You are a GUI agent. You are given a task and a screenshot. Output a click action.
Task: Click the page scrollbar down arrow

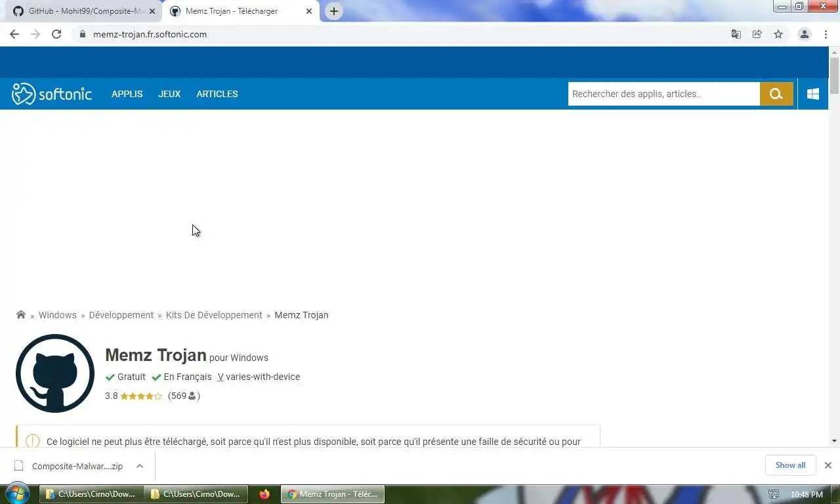(834, 441)
